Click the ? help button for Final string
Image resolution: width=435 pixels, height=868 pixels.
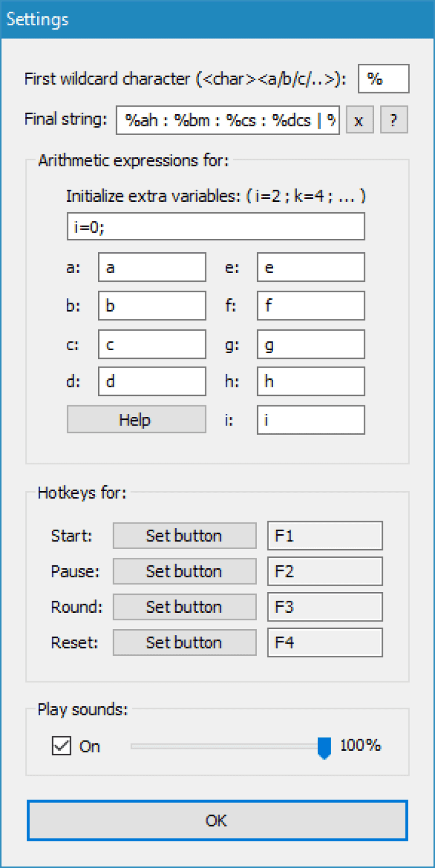(x=394, y=121)
